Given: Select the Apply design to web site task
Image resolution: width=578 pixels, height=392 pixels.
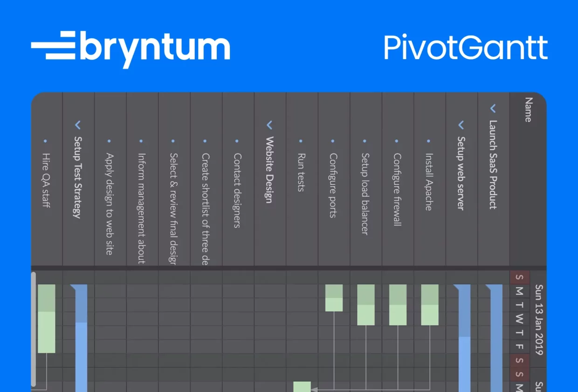Looking at the screenshot, I should [110, 179].
